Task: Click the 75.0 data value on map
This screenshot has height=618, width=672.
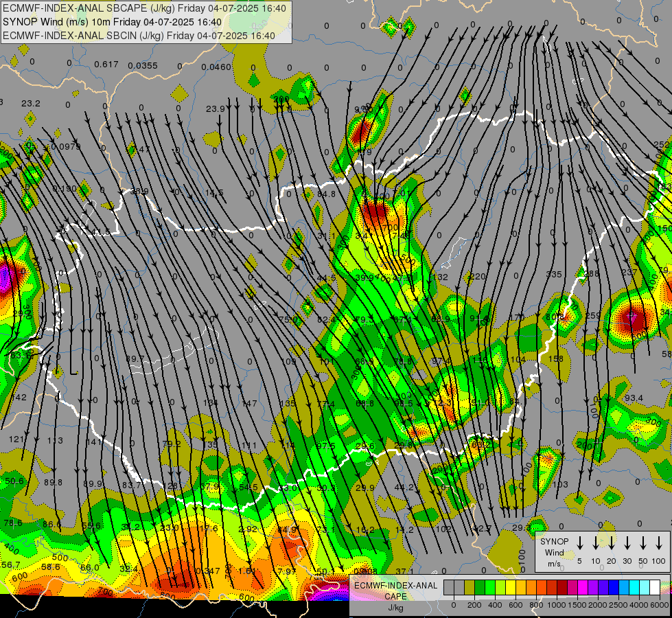Action: tap(288, 319)
